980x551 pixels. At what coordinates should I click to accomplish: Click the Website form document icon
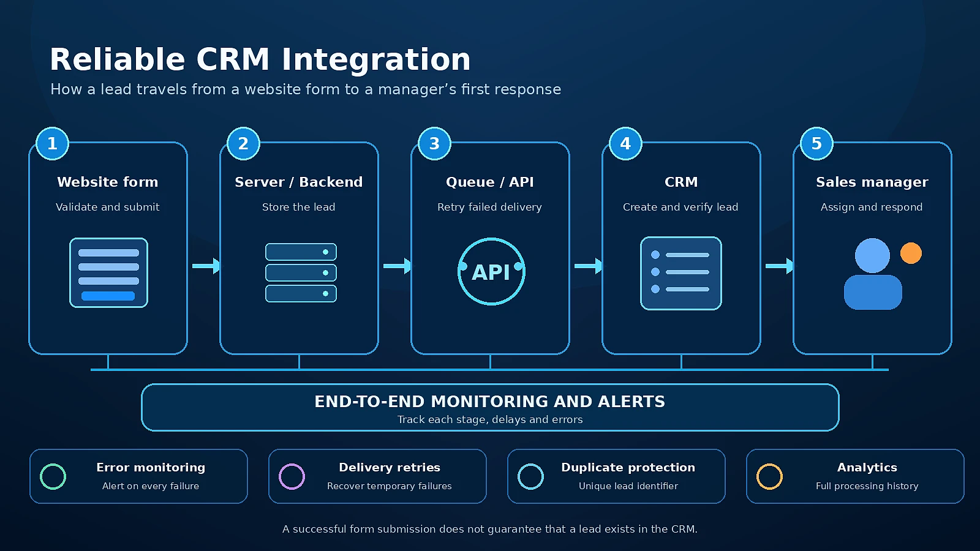(x=108, y=272)
